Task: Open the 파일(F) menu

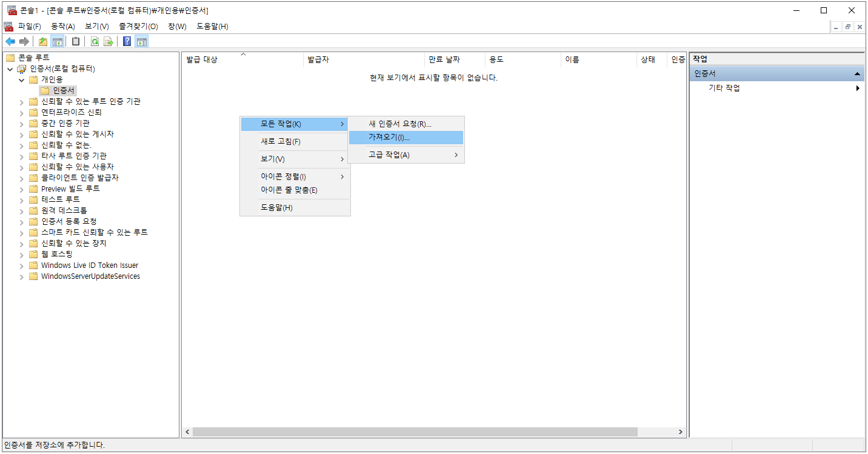Action: pos(30,26)
